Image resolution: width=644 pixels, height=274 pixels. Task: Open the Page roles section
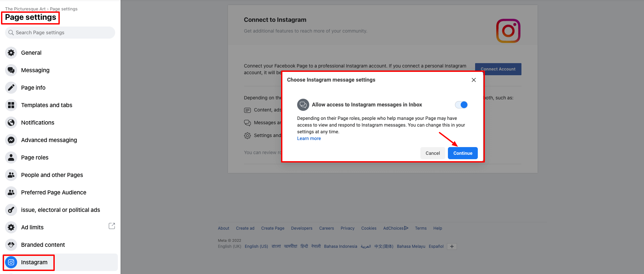coord(60,157)
